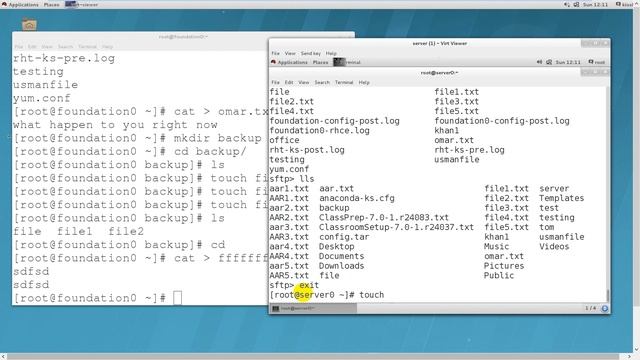Click the cursor at the foundation0 prompt
Screen dimensions: 640x360
click(178, 298)
